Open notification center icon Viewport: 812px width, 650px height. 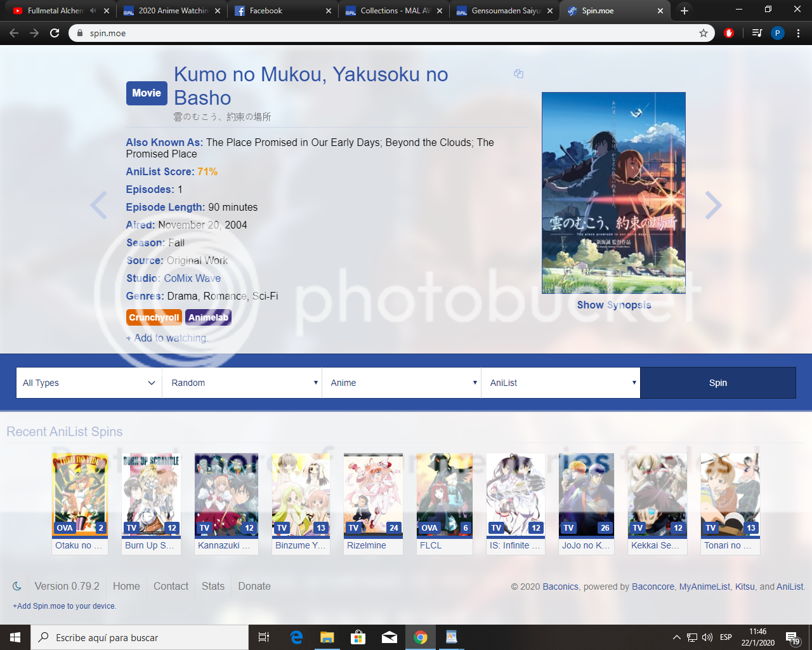tap(792, 637)
